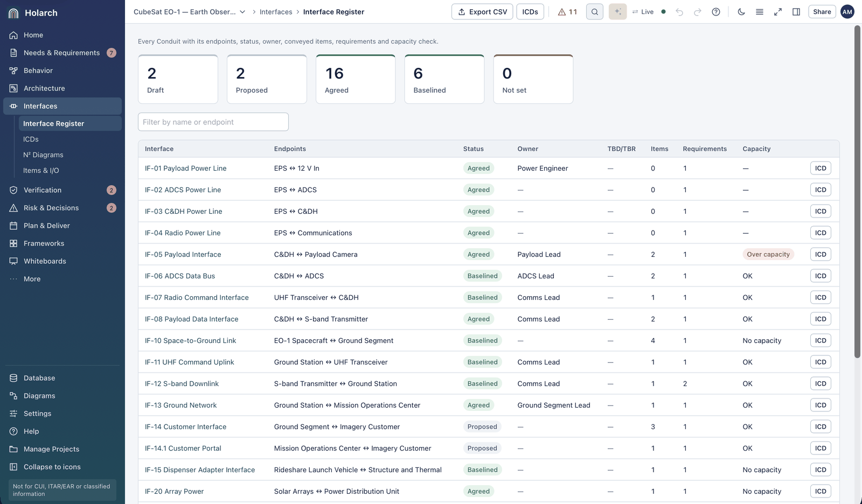Click Over capacity badge on IF-05
Image resolution: width=862 pixels, height=504 pixels.
(x=768, y=254)
